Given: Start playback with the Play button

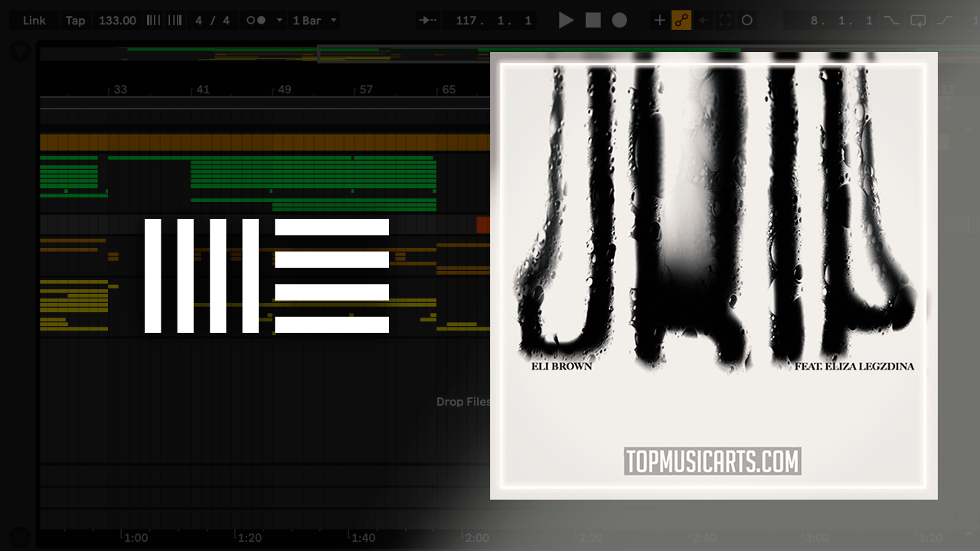Looking at the screenshot, I should (566, 21).
